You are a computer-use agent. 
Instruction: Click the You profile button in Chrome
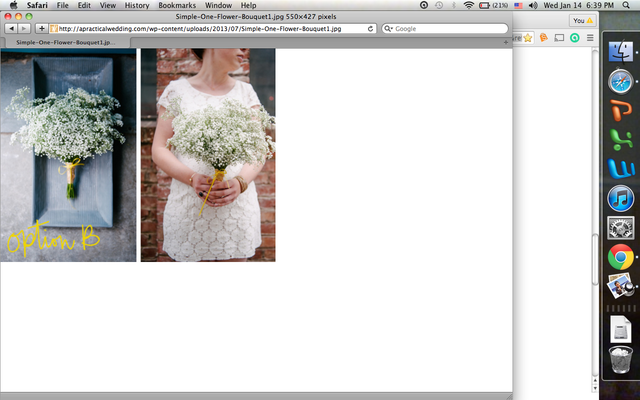point(582,20)
